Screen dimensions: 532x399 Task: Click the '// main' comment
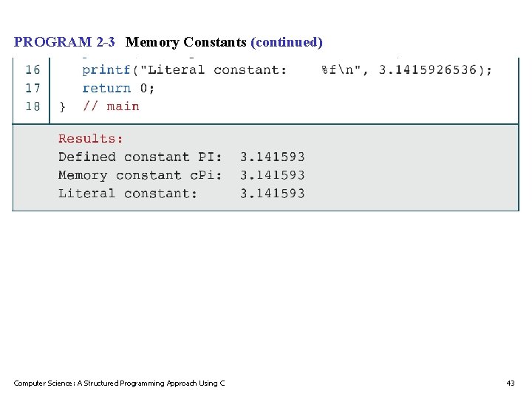coord(111,106)
